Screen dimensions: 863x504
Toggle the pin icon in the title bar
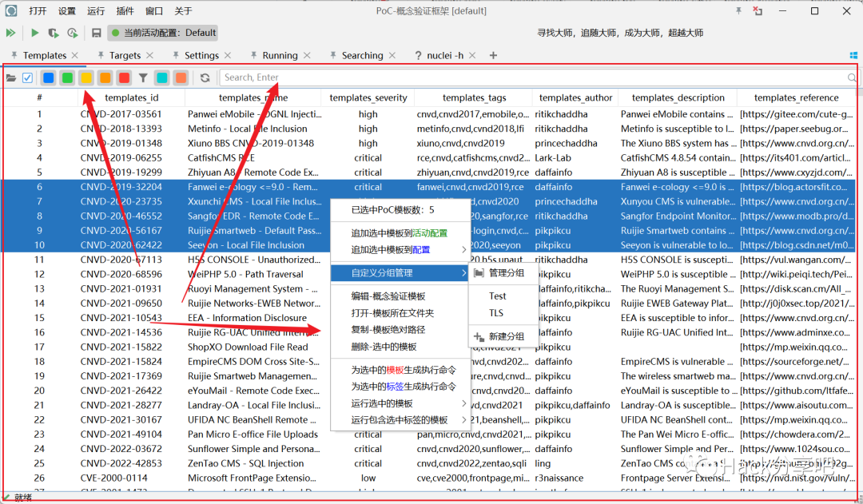point(739,10)
